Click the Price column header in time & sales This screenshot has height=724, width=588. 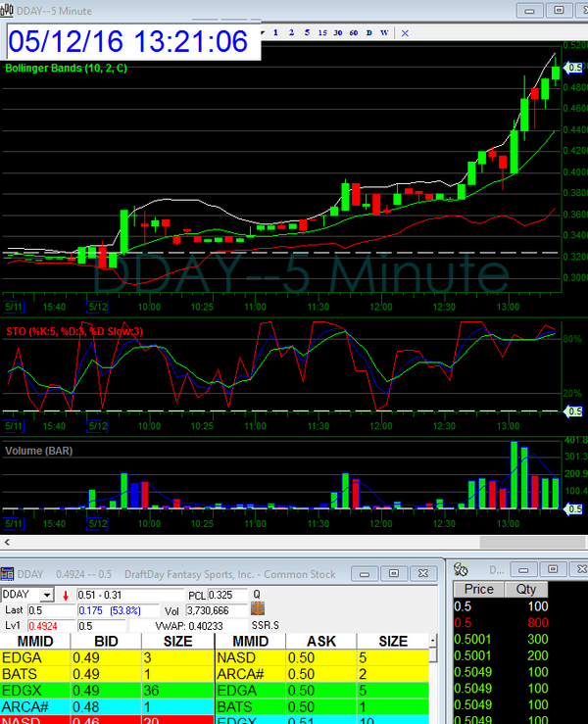point(479,590)
